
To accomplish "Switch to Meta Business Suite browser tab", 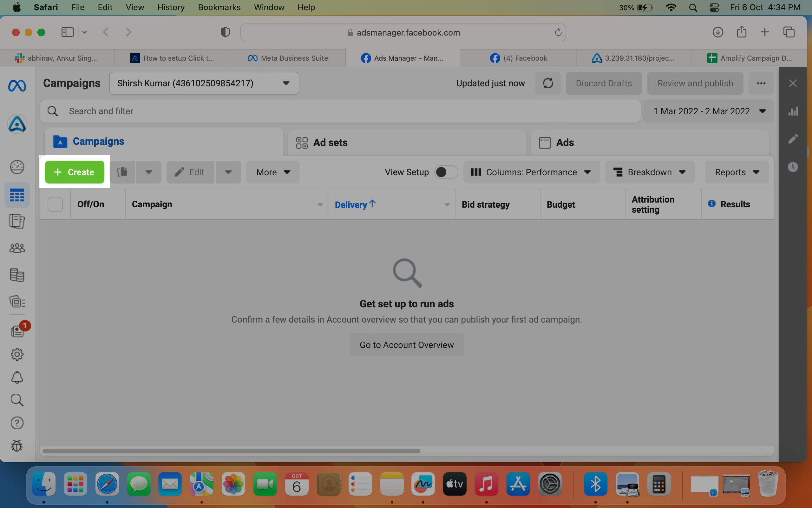I will coord(288,58).
